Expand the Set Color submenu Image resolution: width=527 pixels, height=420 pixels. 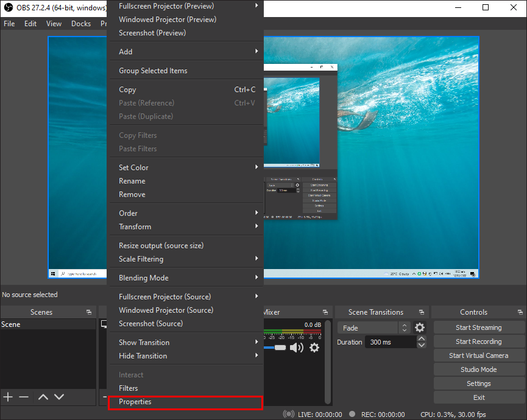click(133, 167)
